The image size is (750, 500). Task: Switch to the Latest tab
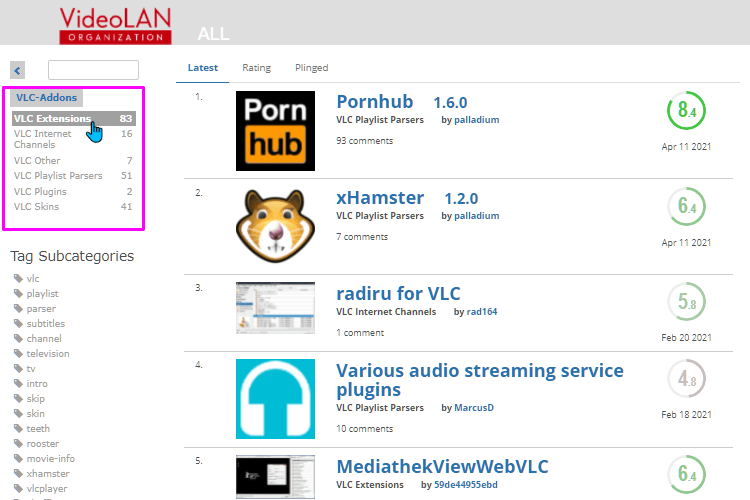click(203, 68)
